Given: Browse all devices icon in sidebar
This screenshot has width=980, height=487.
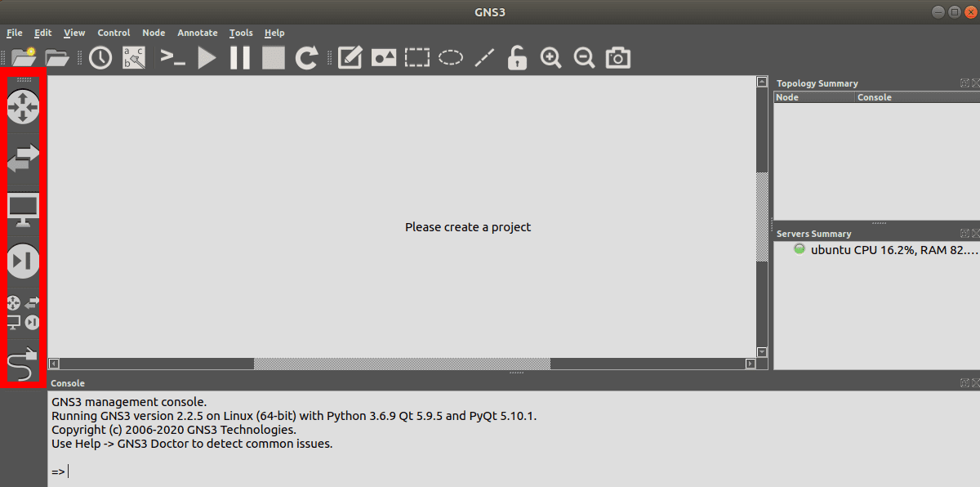Looking at the screenshot, I should coord(23,312).
